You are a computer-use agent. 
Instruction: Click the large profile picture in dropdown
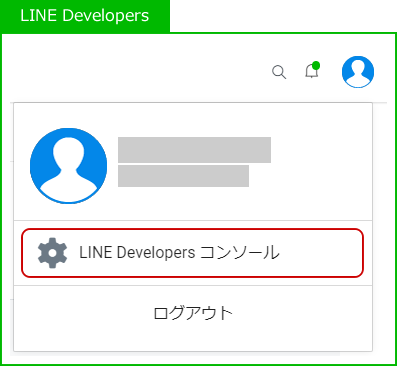pyautogui.click(x=68, y=166)
